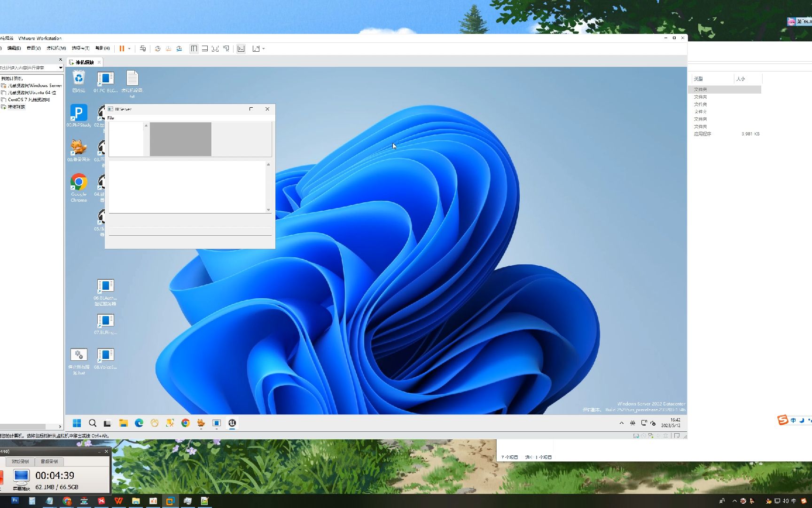Click the Sogou input method toolbar icon
This screenshot has height=508, width=812.
coord(782,420)
